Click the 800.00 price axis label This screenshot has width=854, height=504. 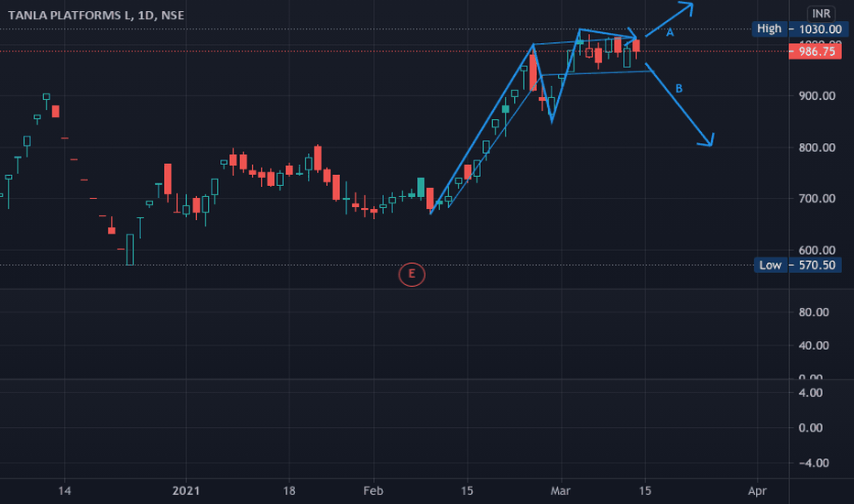click(816, 148)
